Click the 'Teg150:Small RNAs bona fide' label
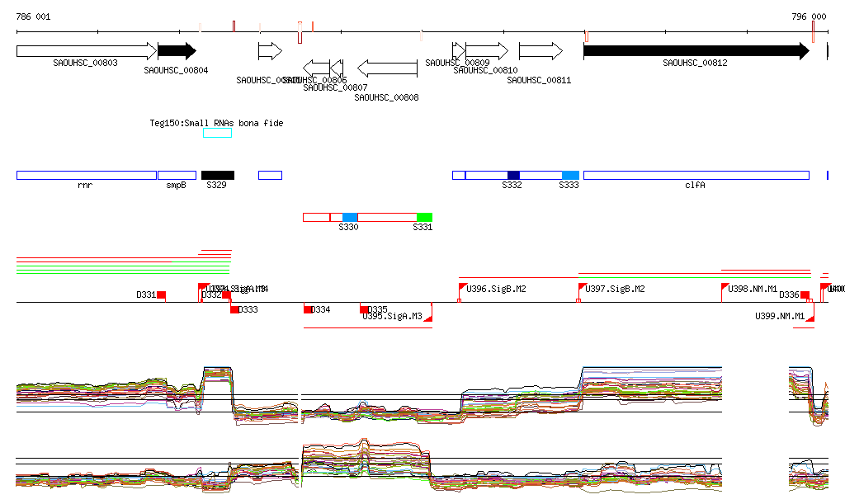845x504 pixels. 217,123
